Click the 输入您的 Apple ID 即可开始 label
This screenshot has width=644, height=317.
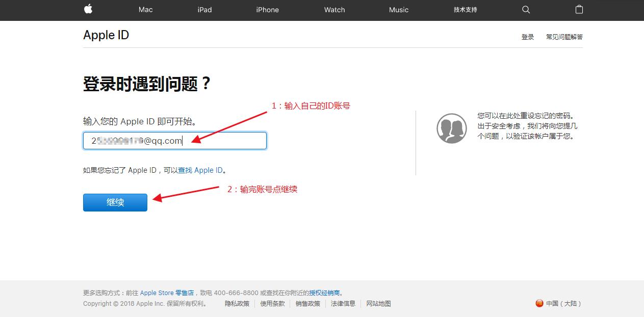[x=140, y=121]
